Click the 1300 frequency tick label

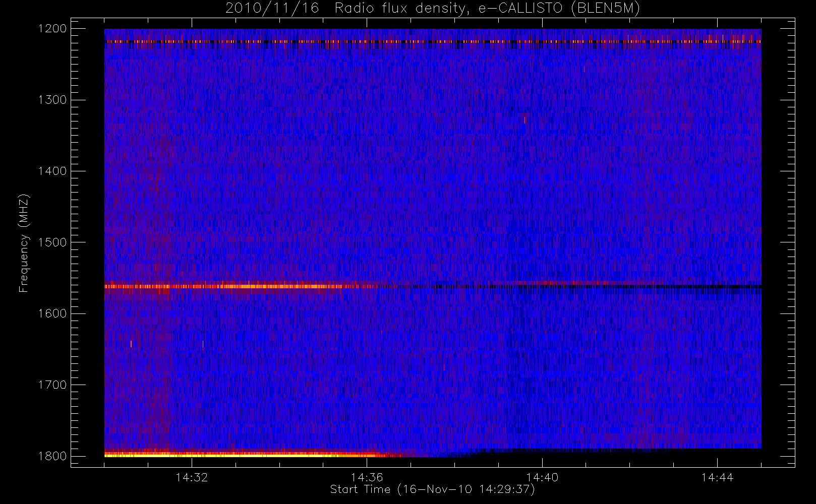pyautogui.click(x=52, y=100)
